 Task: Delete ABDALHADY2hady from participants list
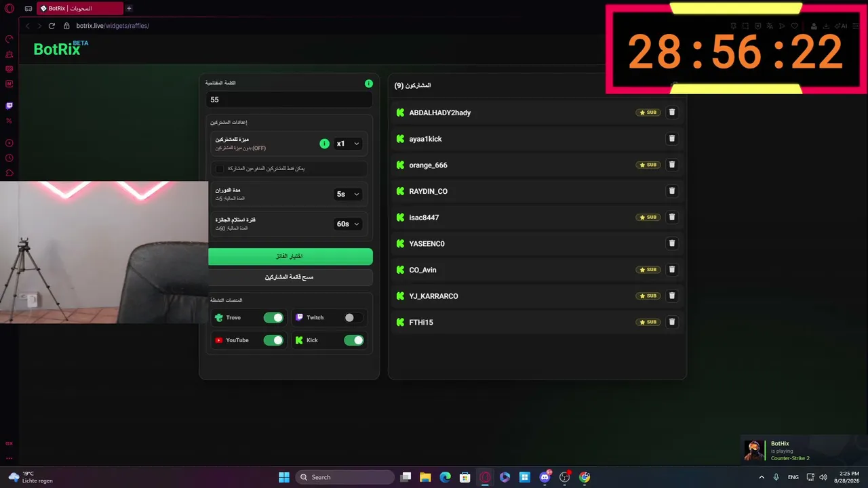[x=672, y=113]
